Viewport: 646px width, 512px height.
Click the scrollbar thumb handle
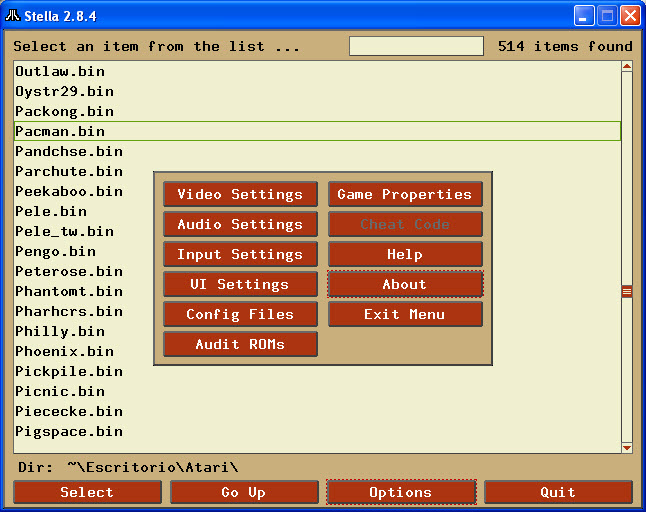tap(627, 291)
